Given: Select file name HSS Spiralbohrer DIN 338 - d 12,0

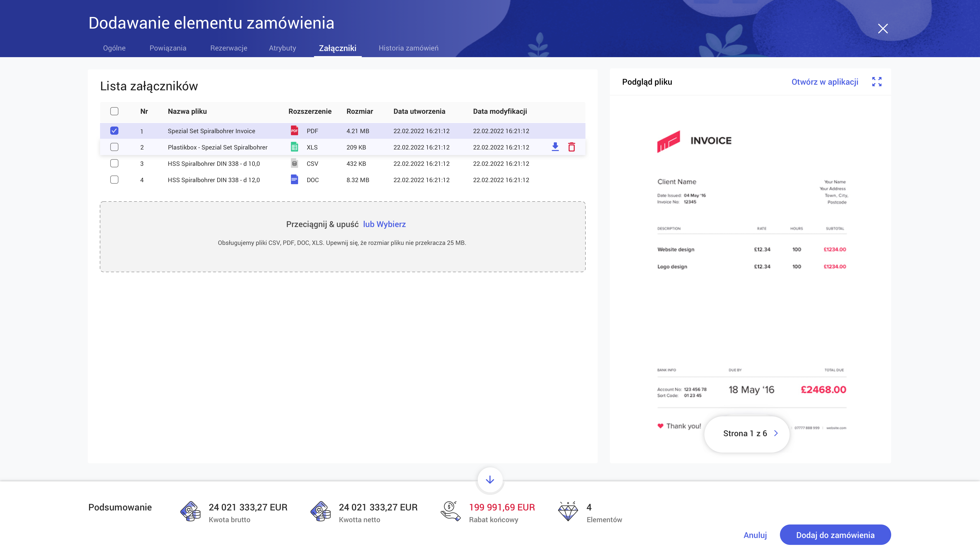Looking at the screenshot, I should [214, 180].
